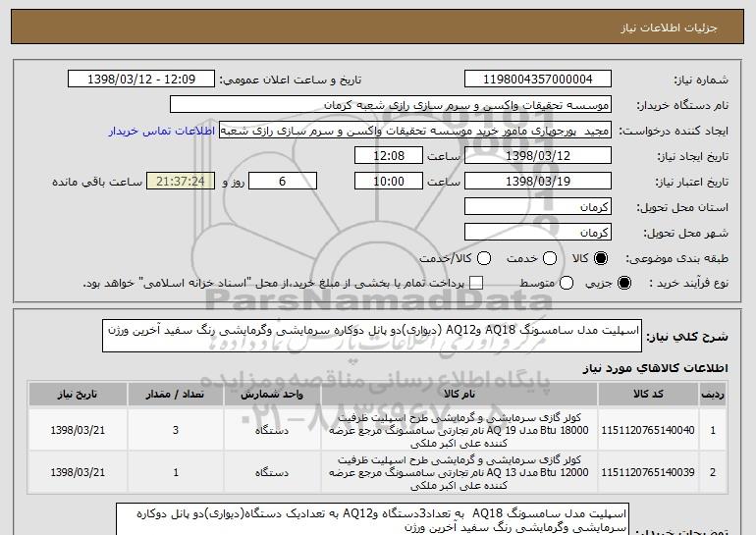The image size is (756, 535).
Task: Click product code 115112076514​0039
Action: tap(648, 472)
